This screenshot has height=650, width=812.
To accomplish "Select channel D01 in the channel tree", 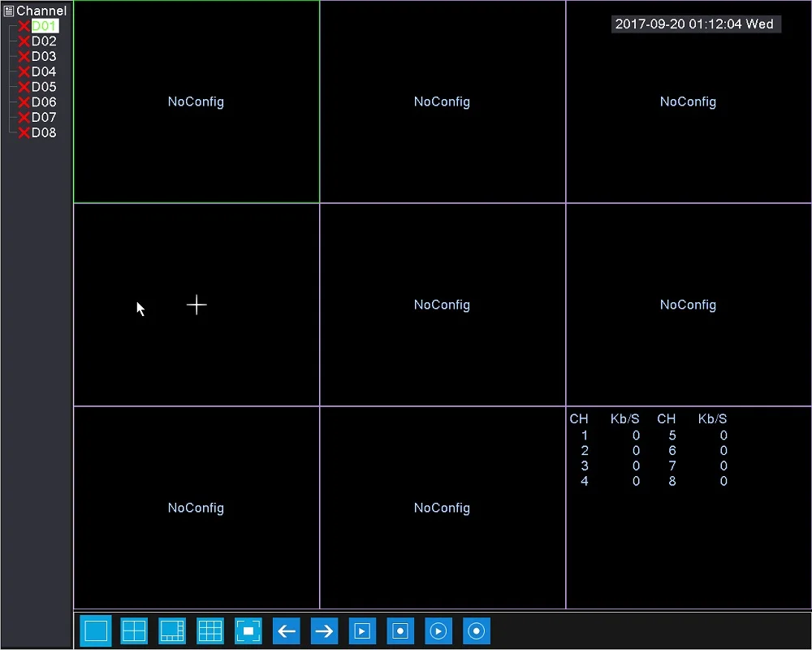I will coord(45,26).
